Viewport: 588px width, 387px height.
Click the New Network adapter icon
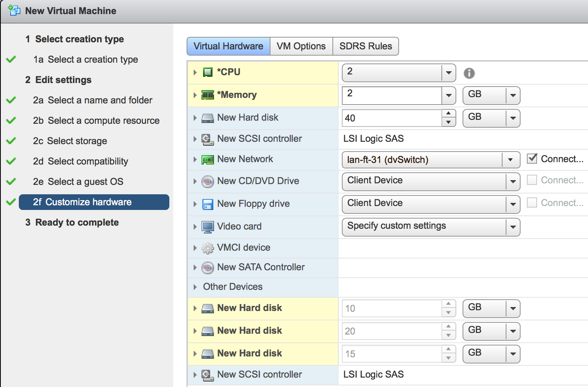[x=207, y=159]
